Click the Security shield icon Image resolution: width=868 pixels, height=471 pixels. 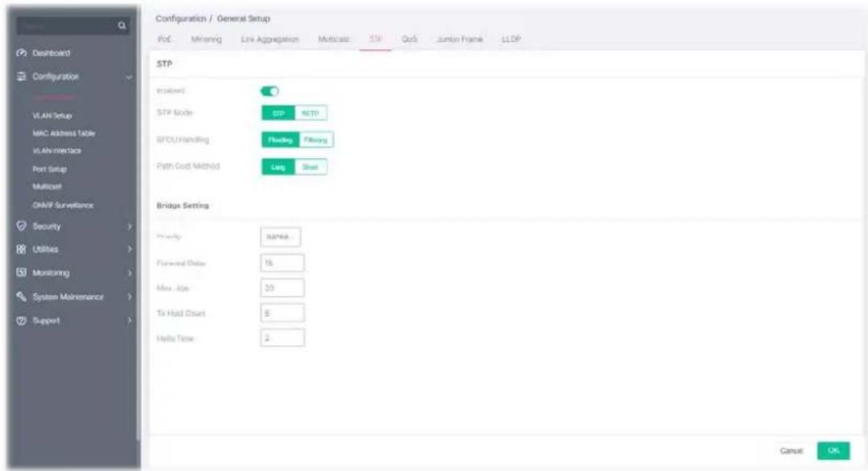point(22,226)
